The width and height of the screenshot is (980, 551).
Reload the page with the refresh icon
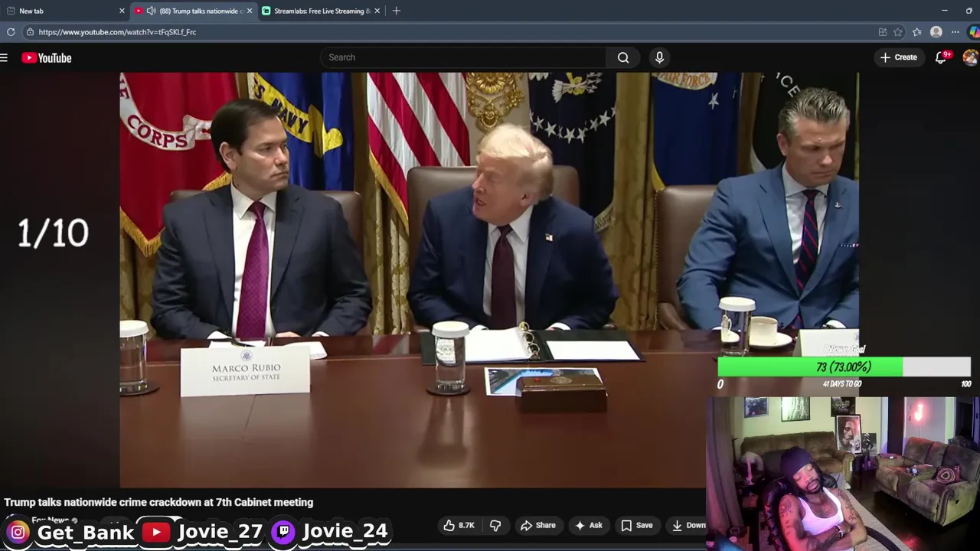(11, 32)
